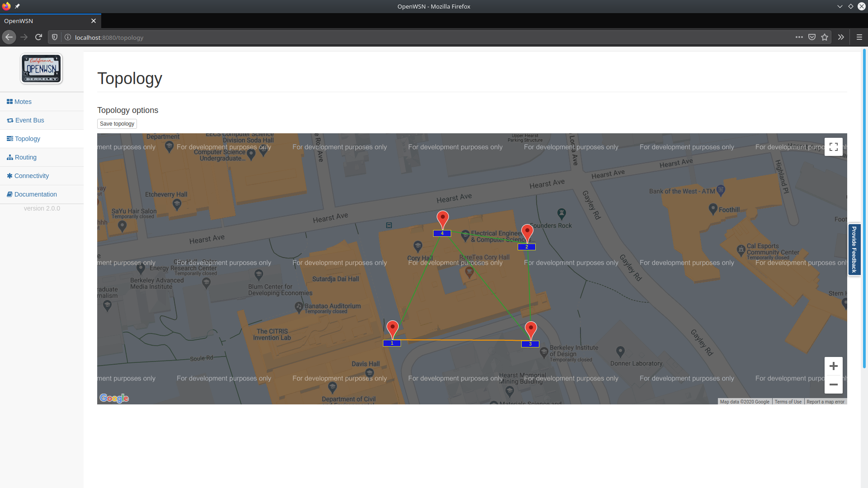
Task: Click the blue label of mote 1
Action: (x=392, y=343)
